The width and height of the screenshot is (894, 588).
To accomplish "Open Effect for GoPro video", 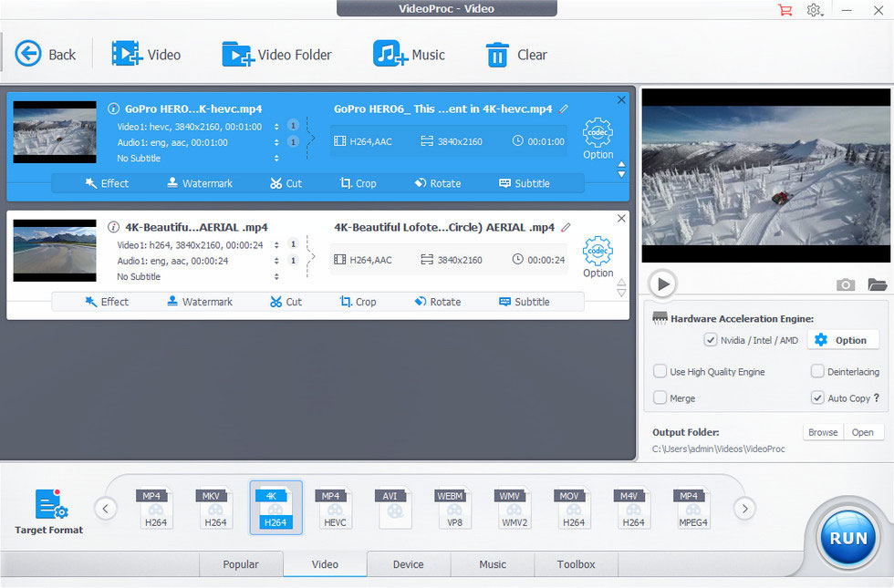I will 107,183.
